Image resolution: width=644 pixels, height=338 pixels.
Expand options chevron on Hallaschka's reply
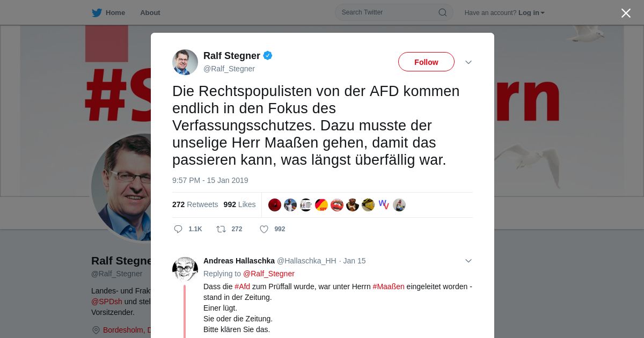(469, 261)
